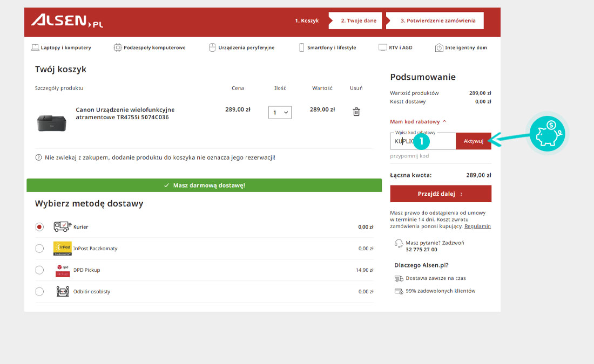Click the headset support icon

point(399,243)
